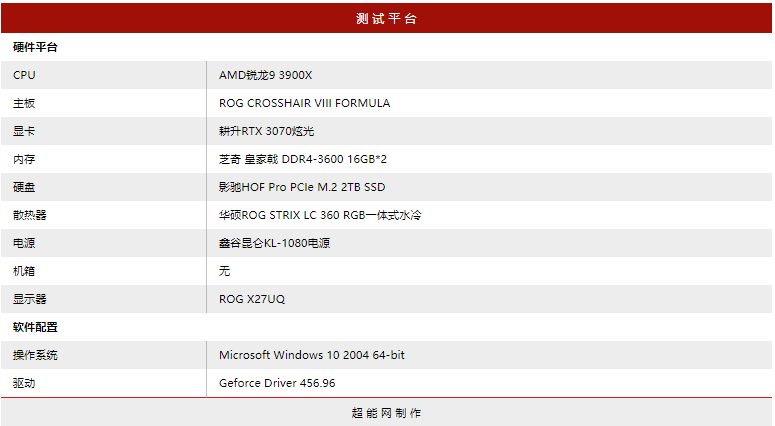Click the 显卡 row label
The image size is (775, 426).
24,131
